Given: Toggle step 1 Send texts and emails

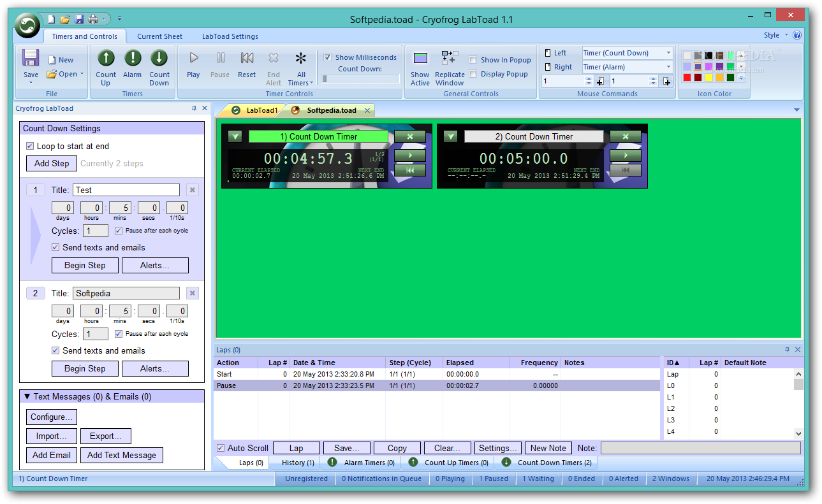Looking at the screenshot, I should tap(55, 247).
